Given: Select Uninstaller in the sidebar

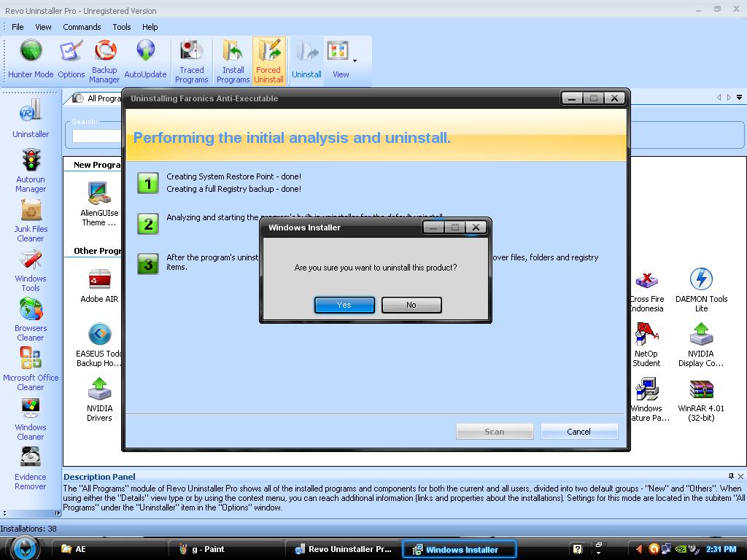Looking at the screenshot, I should click(x=31, y=118).
